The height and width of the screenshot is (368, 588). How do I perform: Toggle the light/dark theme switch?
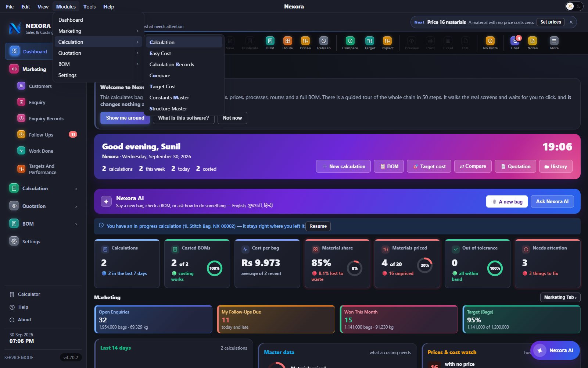[x=574, y=6]
